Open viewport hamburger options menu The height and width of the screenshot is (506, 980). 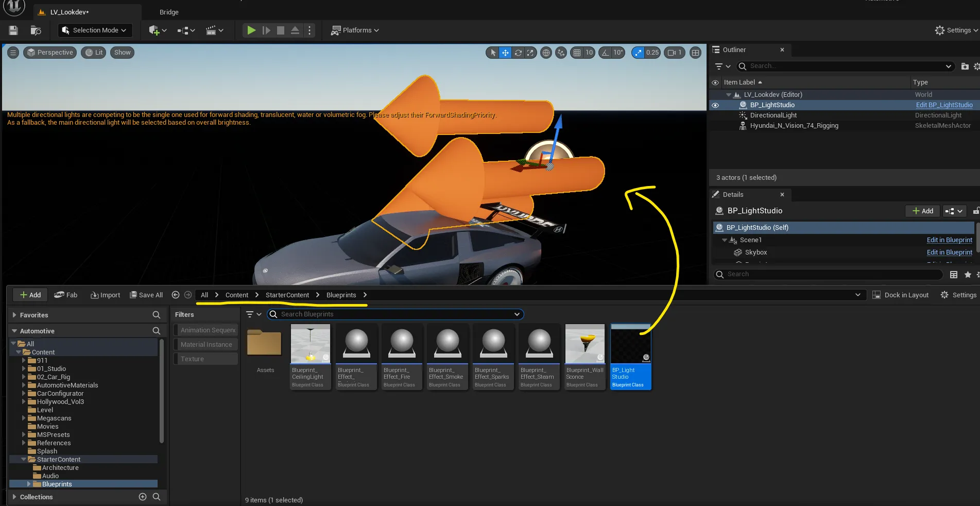(13, 53)
